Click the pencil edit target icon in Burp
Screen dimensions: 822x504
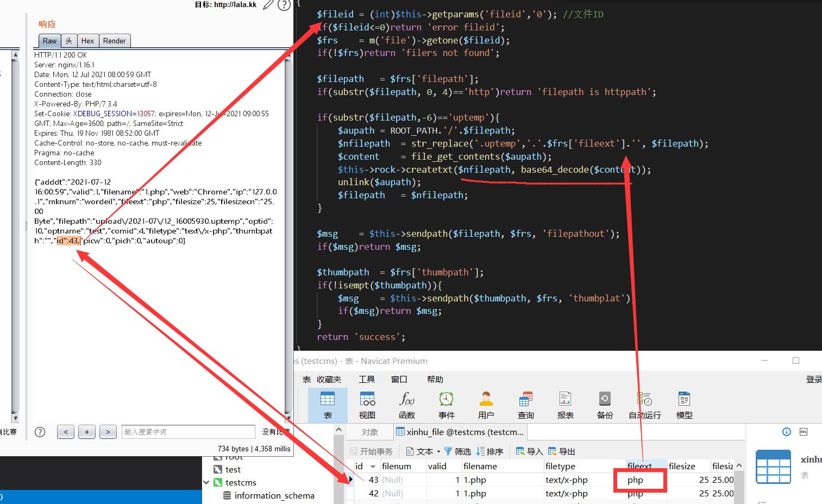pyautogui.click(x=268, y=5)
